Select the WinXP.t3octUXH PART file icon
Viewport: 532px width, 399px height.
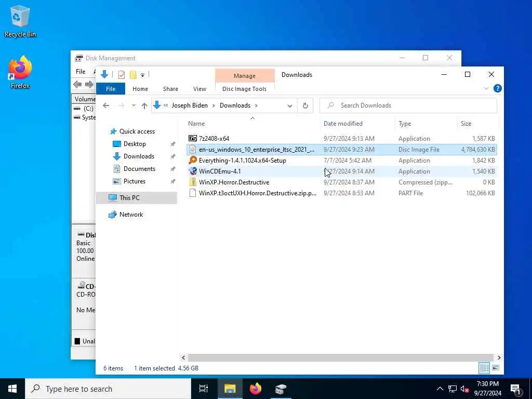[192, 193]
